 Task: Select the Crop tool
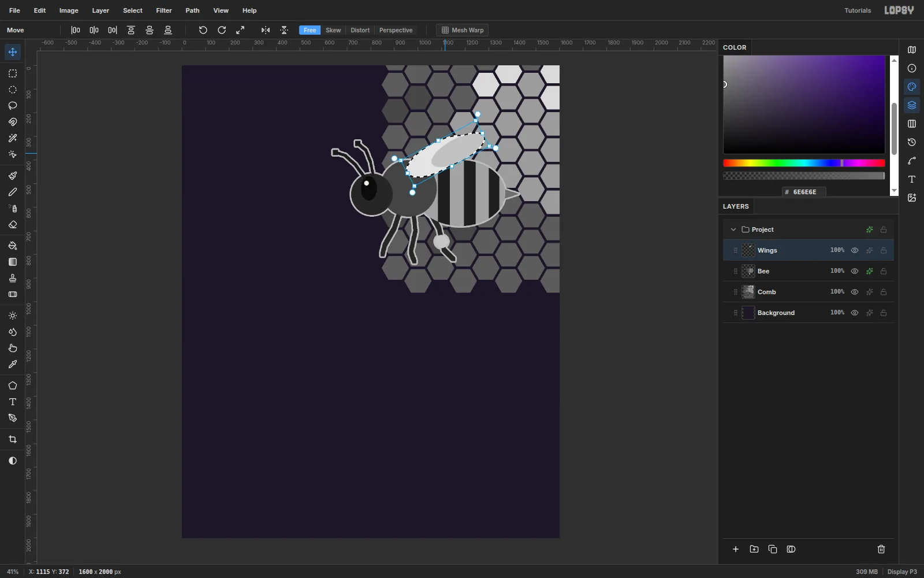coord(13,440)
